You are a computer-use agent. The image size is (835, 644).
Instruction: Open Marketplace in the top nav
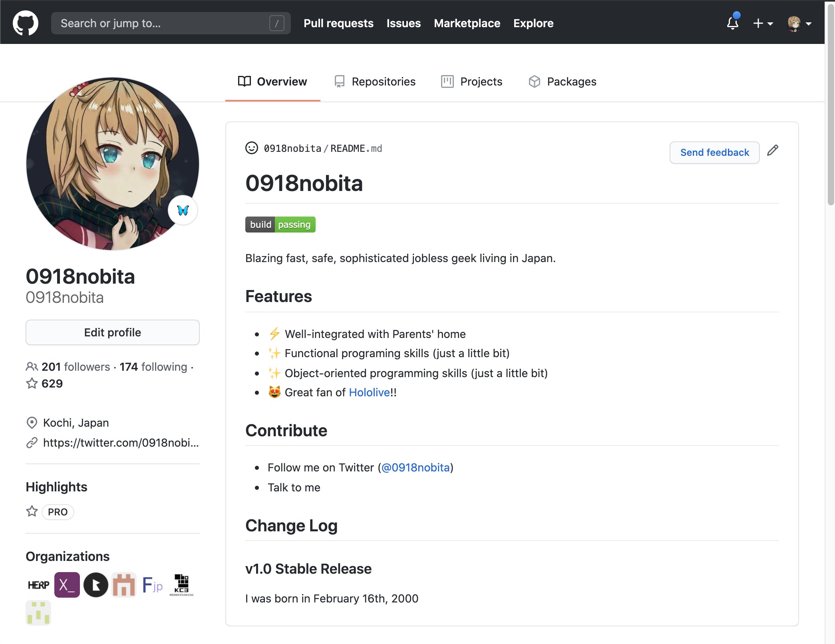[467, 23]
